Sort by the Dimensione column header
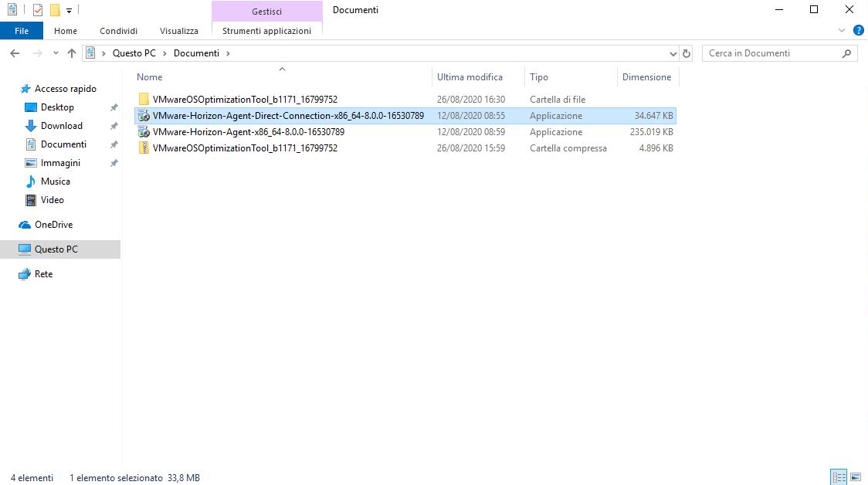The height and width of the screenshot is (485, 868). tap(648, 77)
